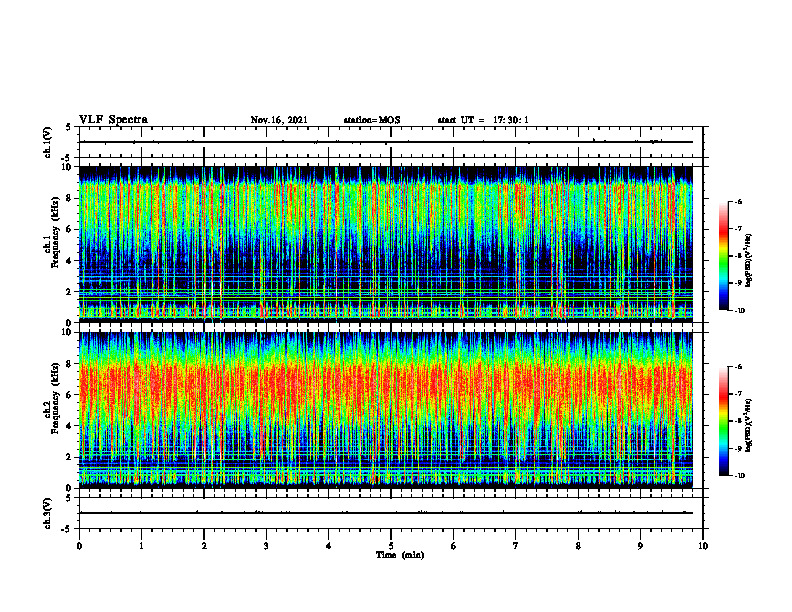
Task: Click the "-9" value on ch.1 color bar
Action: coord(738,283)
